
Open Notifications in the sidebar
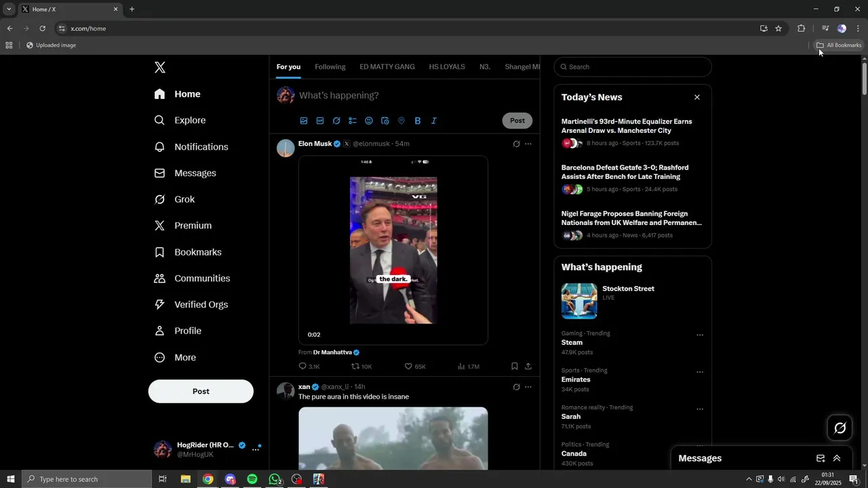pyautogui.click(x=191, y=147)
